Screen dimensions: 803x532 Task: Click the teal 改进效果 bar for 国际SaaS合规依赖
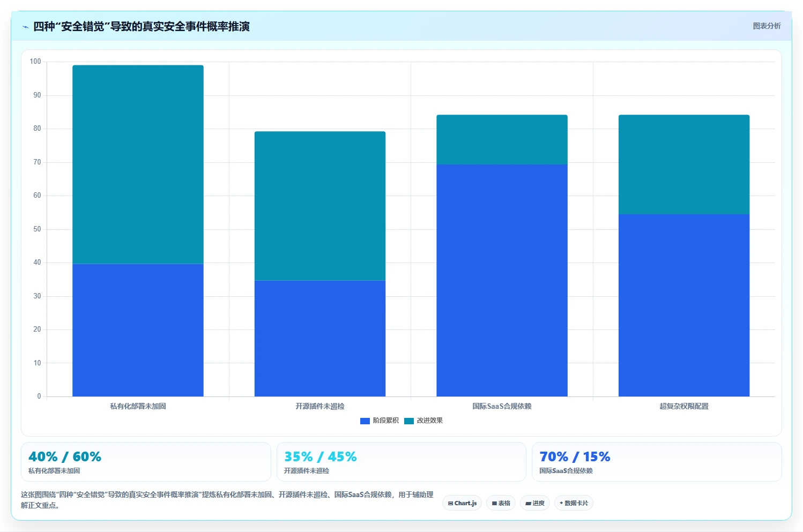[502, 139]
